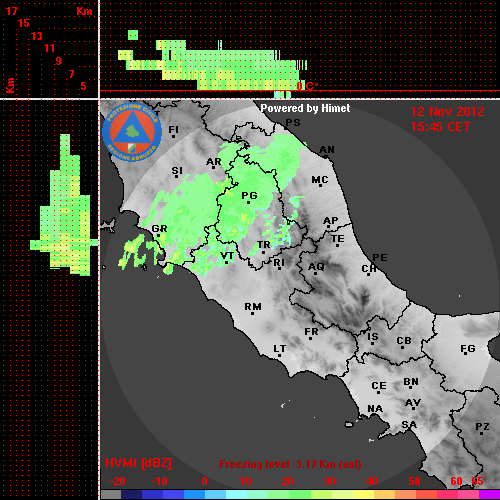Click the dark navy swatch on the color bar
This screenshot has width=500, height=500.
pyautogui.click(x=131, y=495)
